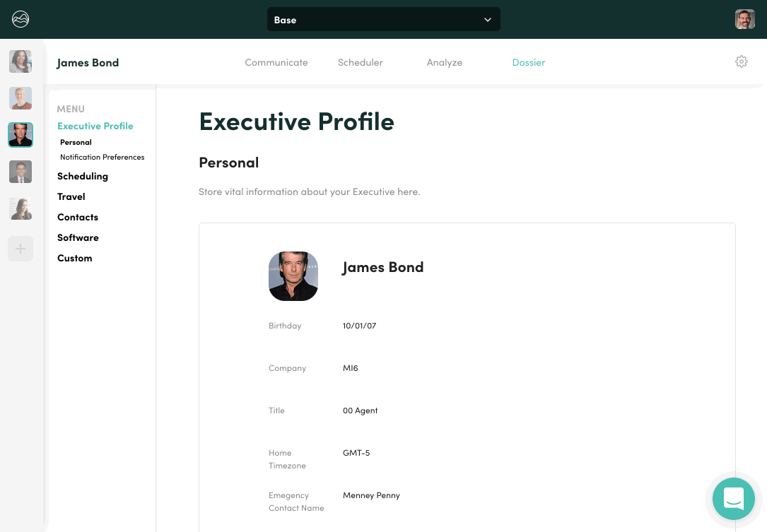Viewport: 767px width, 532px height.
Task: Click title value 00 Agent
Action: click(x=360, y=410)
